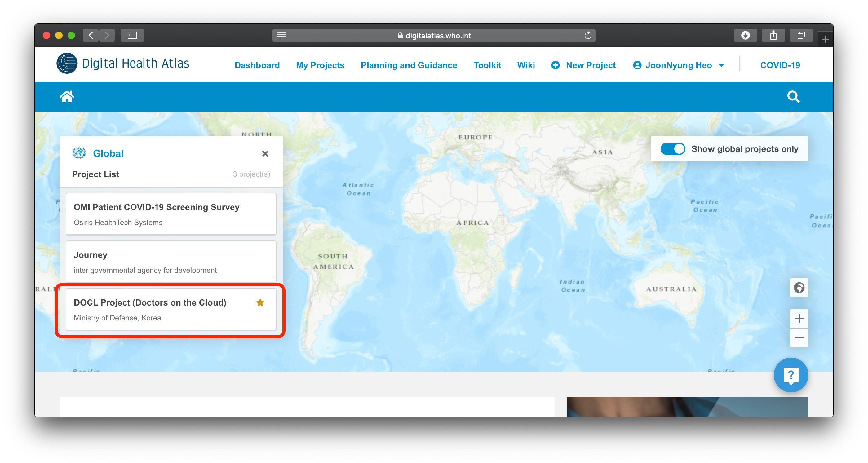Go to My Projects
The width and height of the screenshot is (868, 463).
click(x=320, y=65)
